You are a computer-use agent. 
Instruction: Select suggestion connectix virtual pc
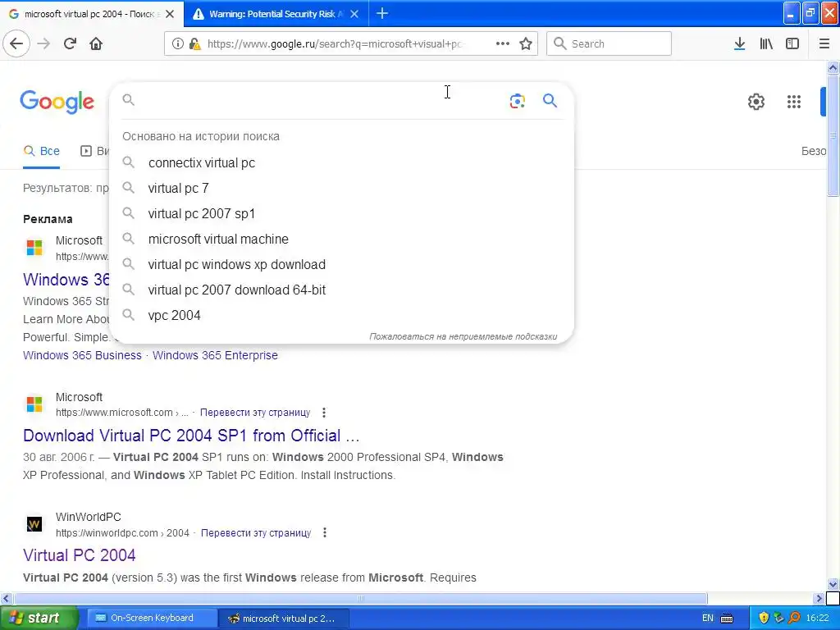[x=341, y=163]
